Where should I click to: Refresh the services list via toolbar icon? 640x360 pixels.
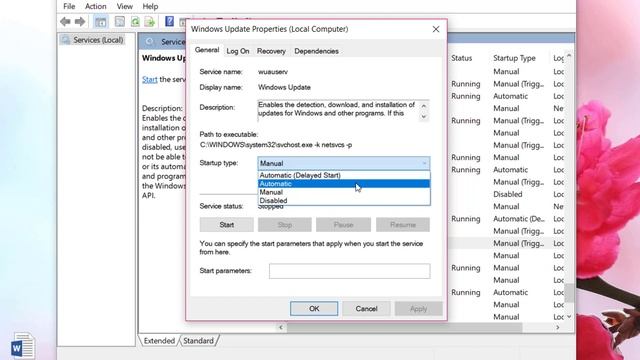click(x=135, y=22)
